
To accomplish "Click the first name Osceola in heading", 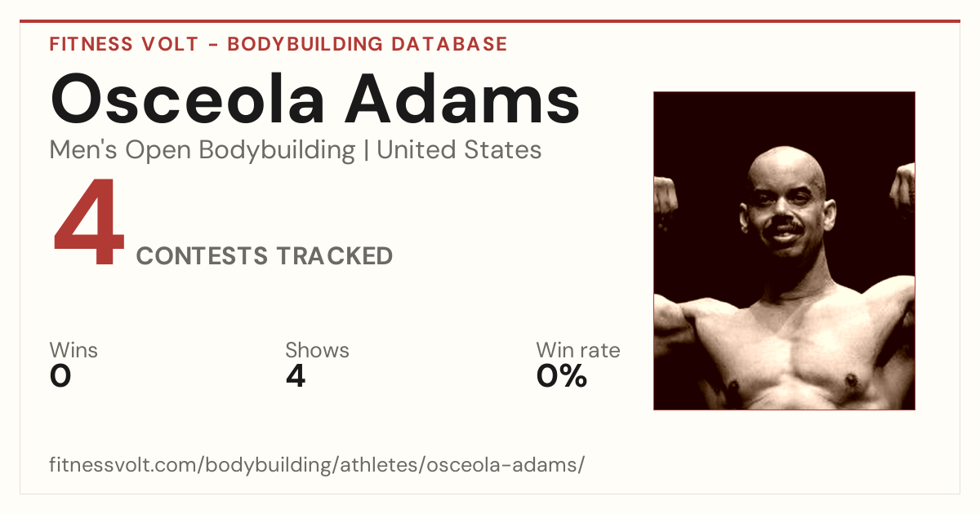I will pos(189,98).
